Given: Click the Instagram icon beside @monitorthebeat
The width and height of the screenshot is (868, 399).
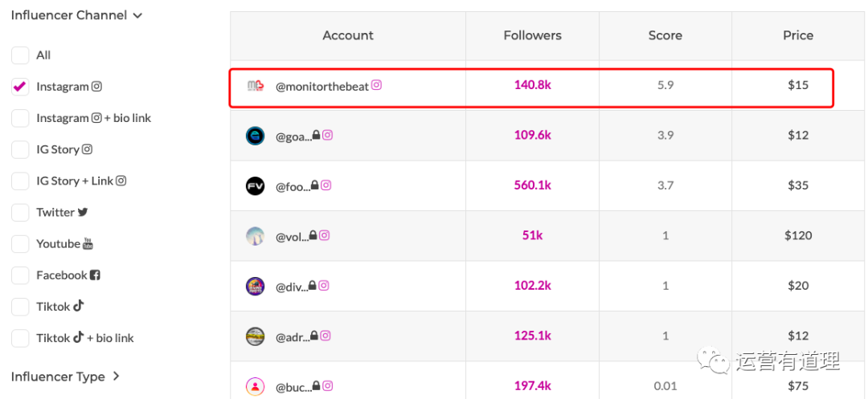Looking at the screenshot, I should [x=376, y=85].
